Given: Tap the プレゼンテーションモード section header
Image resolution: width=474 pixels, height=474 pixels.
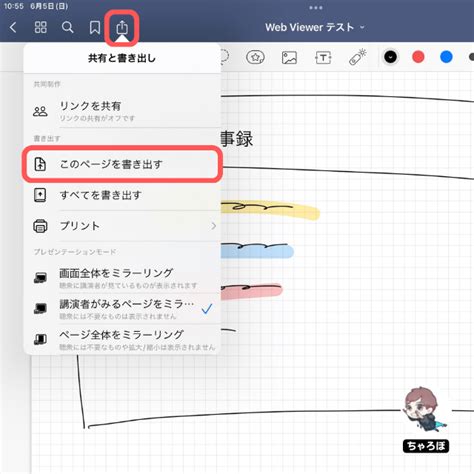Looking at the screenshot, I should (75, 252).
